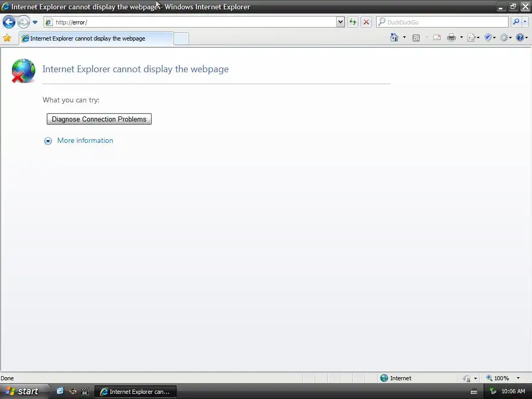Viewport: 532px width, 399px height.
Task: Click the network tray icon near clock
Action: pyautogui.click(x=493, y=392)
